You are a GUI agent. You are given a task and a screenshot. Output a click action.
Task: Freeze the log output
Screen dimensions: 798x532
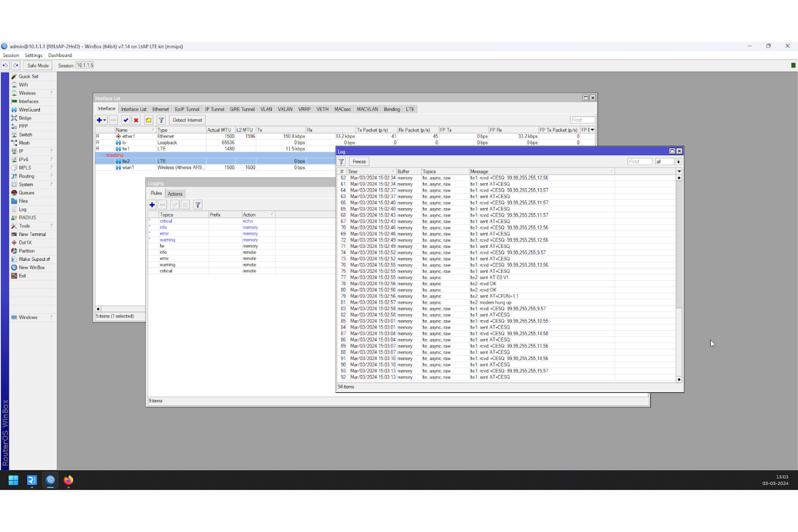359,161
